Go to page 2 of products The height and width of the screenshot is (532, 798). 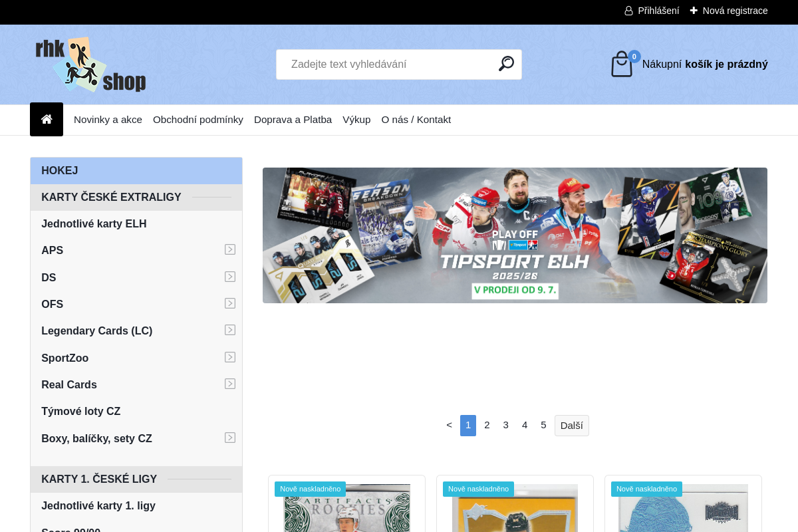coord(487,425)
